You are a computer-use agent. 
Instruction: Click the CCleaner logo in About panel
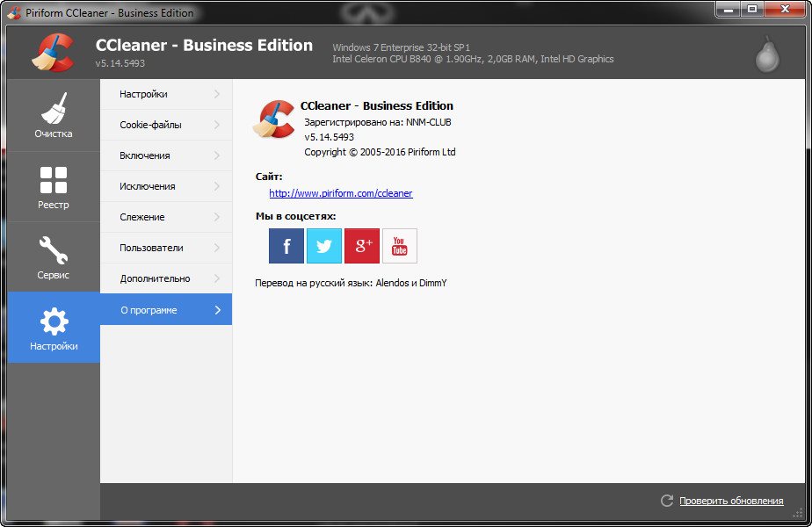(274, 119)
